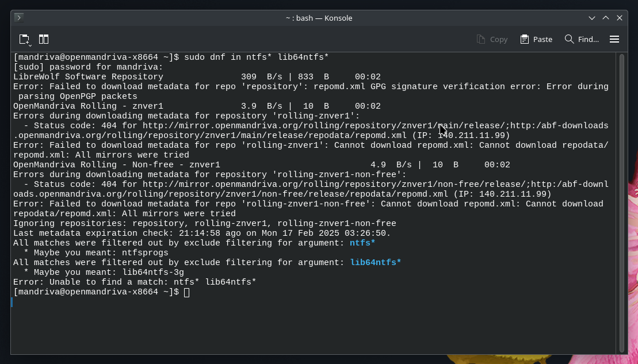Click the terminal vertical scrollbar

click(x=621, y=201)
